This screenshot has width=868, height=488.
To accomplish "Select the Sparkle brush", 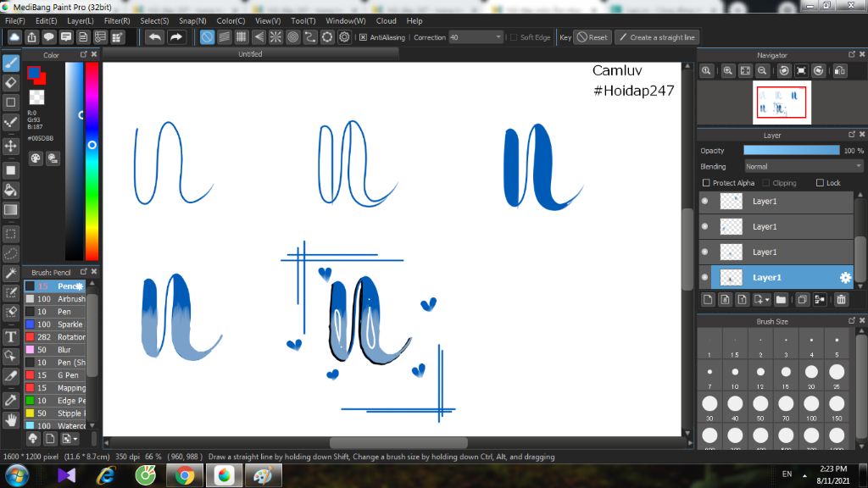I will [x=55, y=324].
